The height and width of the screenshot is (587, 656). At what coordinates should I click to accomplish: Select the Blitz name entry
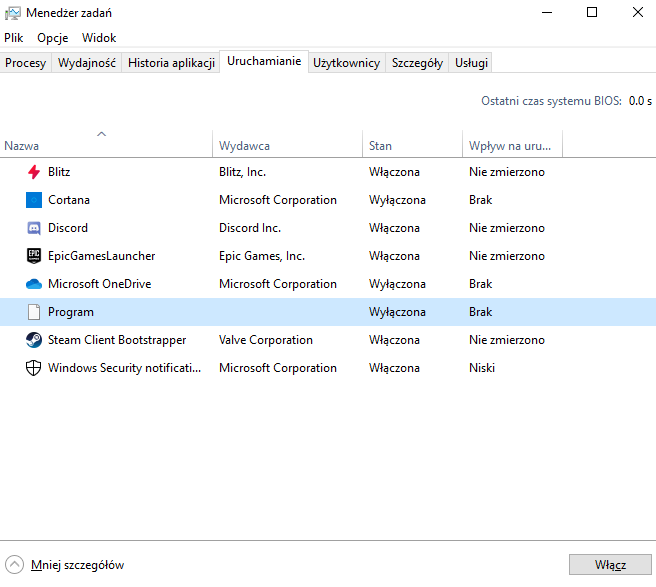pos(59,172)
